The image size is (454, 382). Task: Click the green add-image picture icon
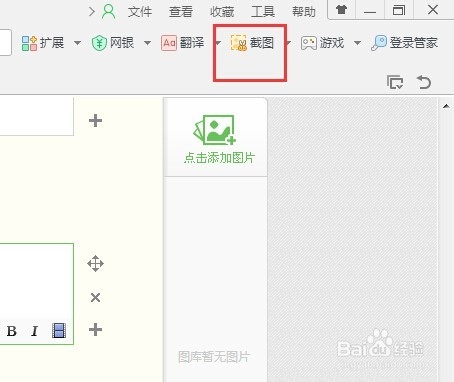[215, 130]
